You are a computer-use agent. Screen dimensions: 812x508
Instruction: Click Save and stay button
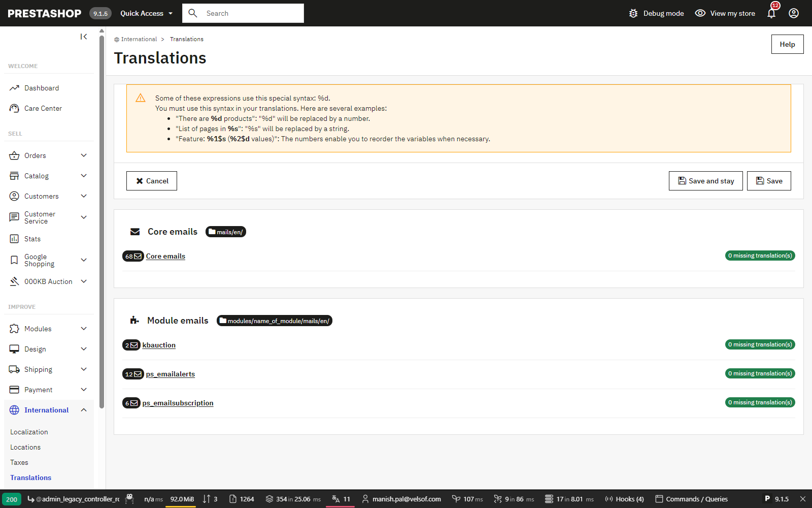pos(705,181)
